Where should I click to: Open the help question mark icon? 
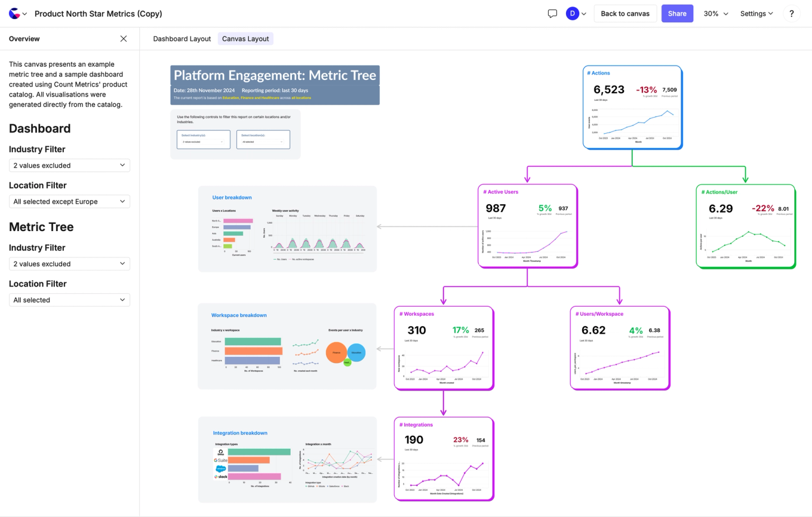pyautogui.click(x=791, y=13)
